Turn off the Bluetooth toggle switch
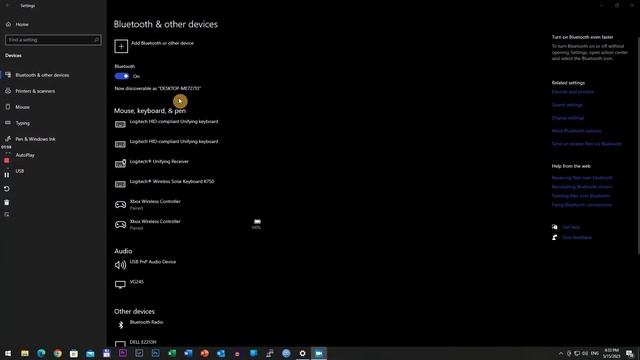This screenshot has width=640, height=360. click(x=122, y=76)
